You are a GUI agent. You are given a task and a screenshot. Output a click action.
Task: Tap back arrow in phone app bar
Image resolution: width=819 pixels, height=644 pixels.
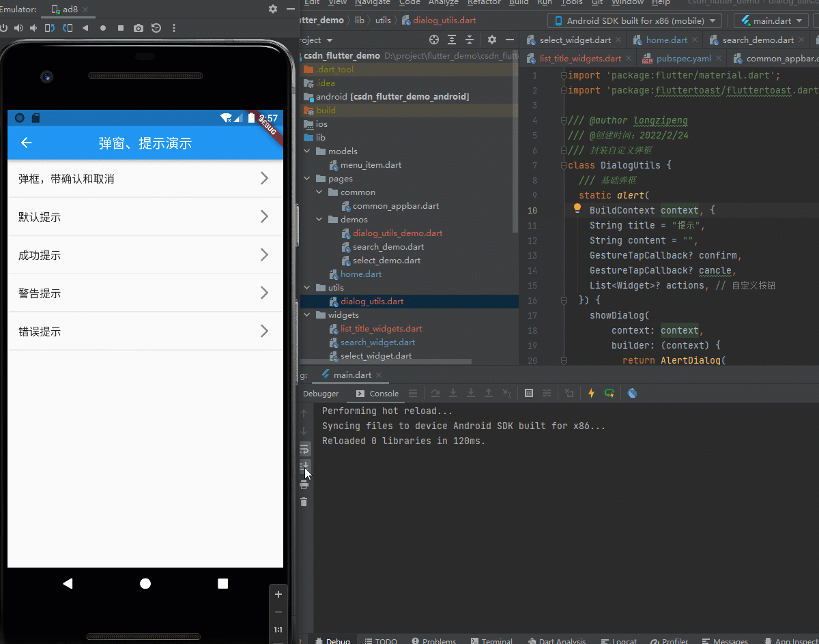click(x=27, y=143)
